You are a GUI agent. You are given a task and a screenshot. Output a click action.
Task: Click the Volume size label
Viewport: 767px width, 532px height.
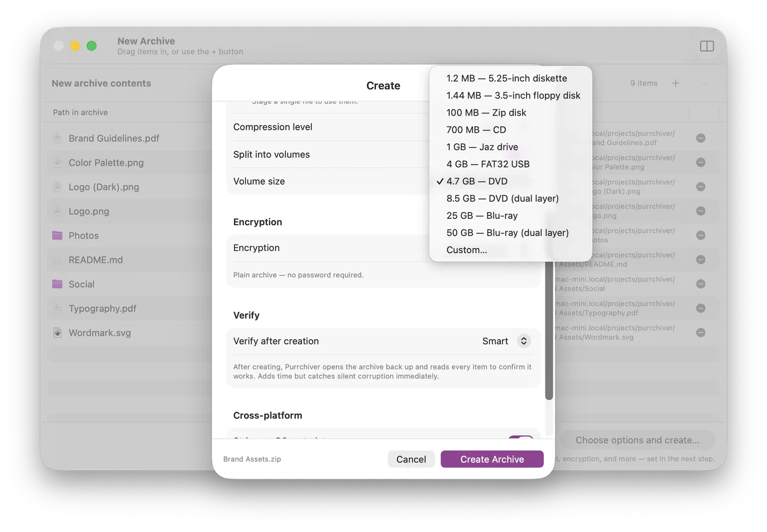[259, 181]
